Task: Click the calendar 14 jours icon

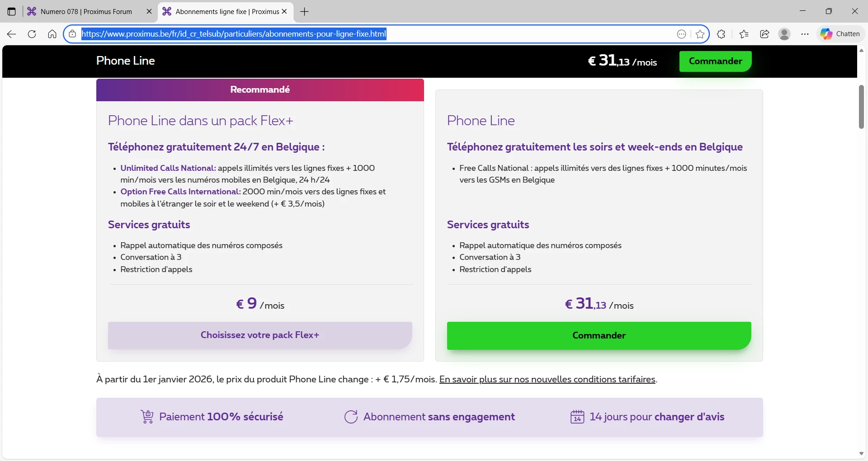Action: pos(577,417)
